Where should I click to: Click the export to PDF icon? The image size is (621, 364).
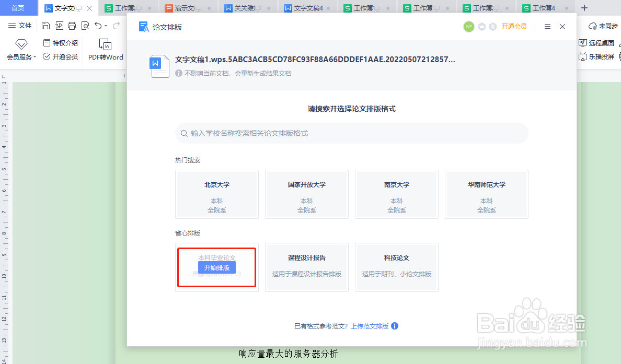point(59,26)
